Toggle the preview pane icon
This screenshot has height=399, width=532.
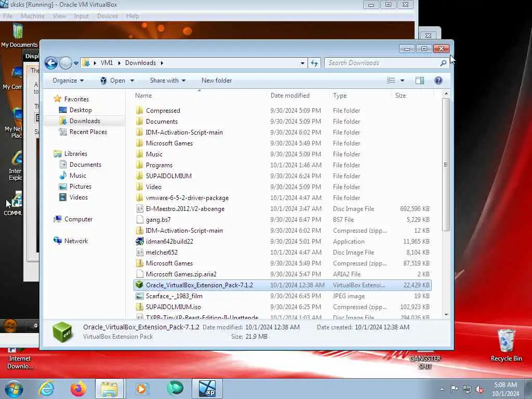(420, 81)
